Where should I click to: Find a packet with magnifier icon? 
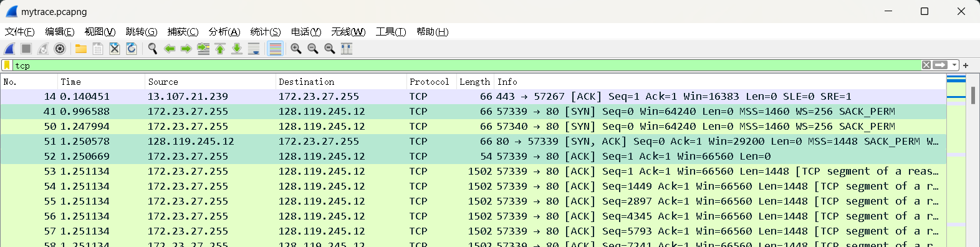[x=153, y=49]
